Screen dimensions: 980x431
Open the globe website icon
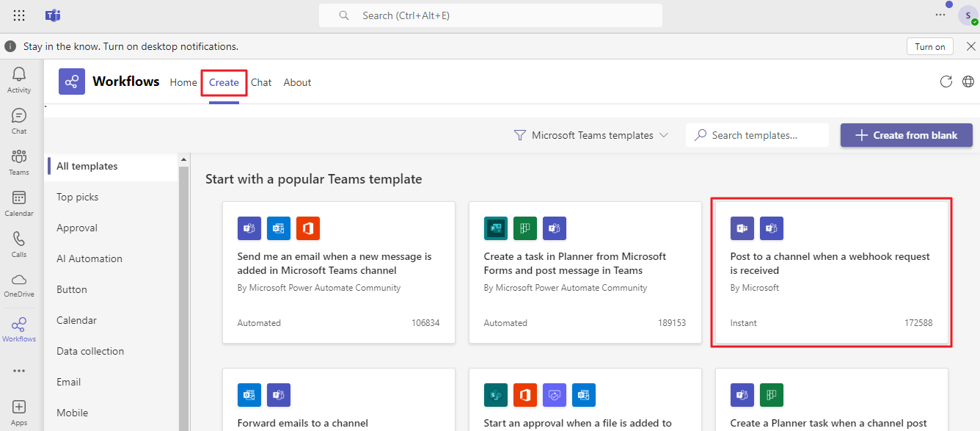pyautogui.click(x=968, y=82)
